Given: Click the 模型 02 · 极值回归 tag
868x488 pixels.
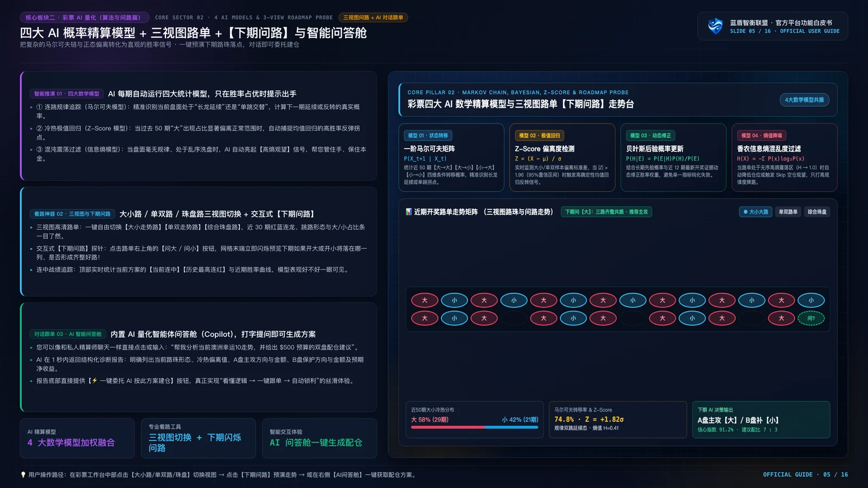Looking at the screenshot, I should tap(539, 136).
